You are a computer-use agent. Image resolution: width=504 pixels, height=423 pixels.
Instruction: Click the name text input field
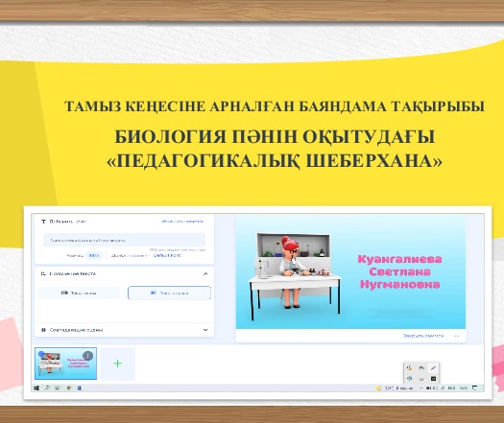[x=124, y=240]
